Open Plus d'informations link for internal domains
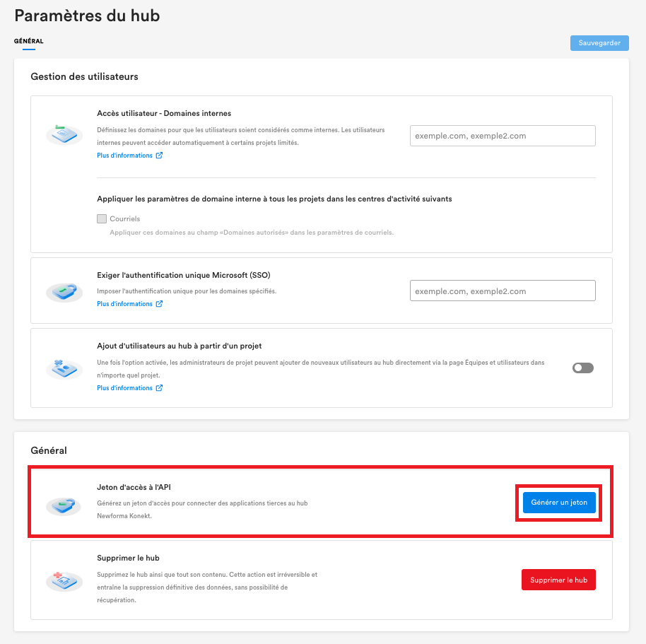This screenshot has height=644, width=646. click(x=124, y=156)
